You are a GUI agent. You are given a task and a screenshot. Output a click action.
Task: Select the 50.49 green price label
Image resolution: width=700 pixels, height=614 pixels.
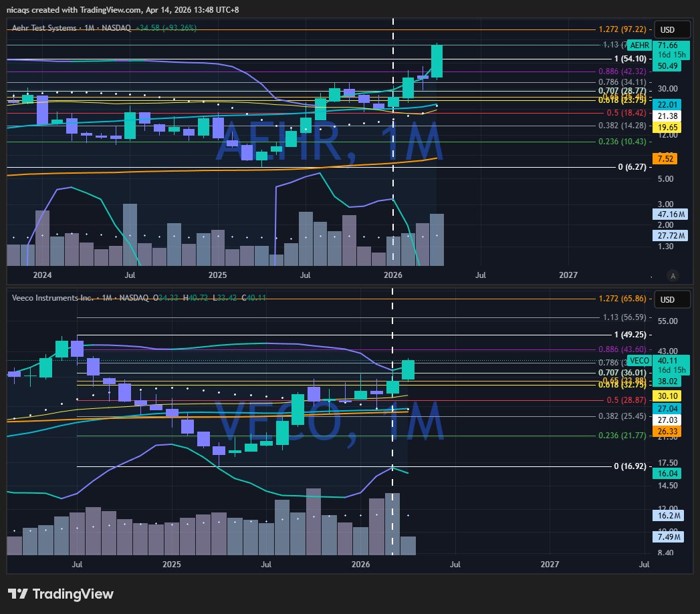pos(667,66)
